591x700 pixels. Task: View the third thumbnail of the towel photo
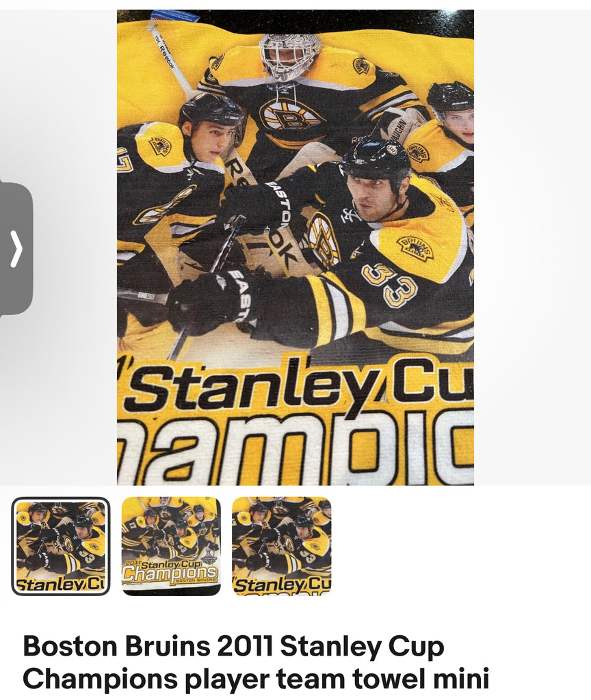(x=281, y=546)
